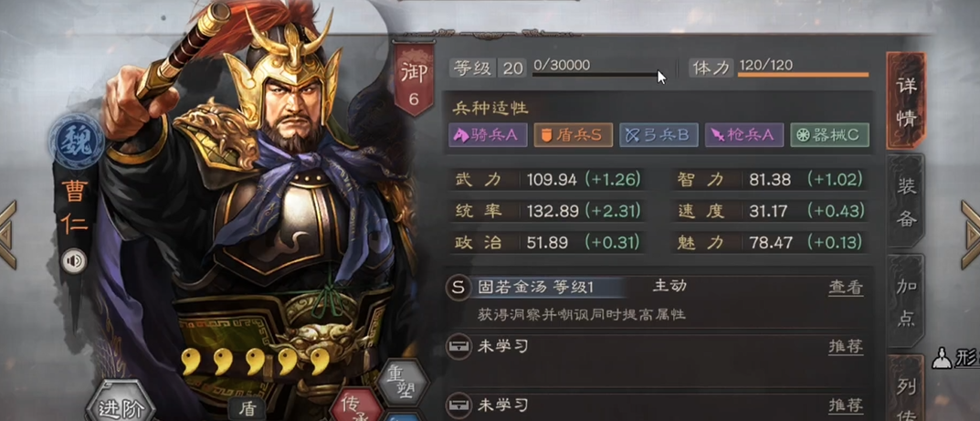The width and height of the screenshot is (980, 421).
Task: Play Cao Ren's voice via speaker icon
Action: (x=74, y=260)
